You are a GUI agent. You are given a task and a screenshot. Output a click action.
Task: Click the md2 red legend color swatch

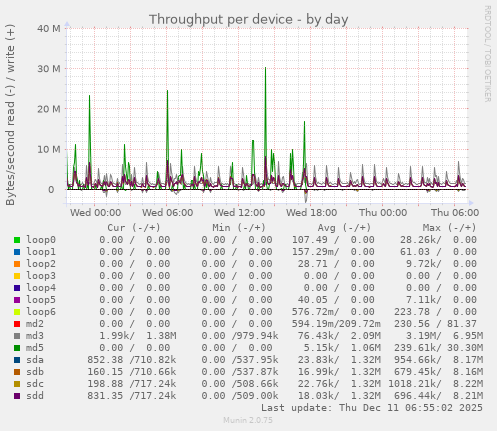pos(17,324)
